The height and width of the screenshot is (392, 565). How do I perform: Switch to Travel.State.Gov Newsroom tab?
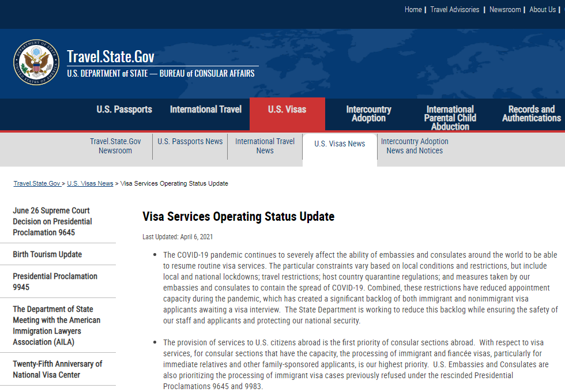coord(115,146)
